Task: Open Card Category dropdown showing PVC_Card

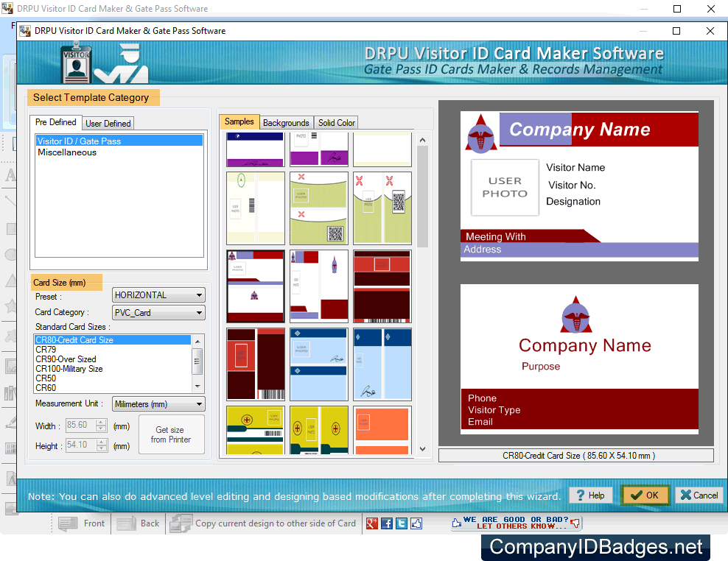Action: 158,313
